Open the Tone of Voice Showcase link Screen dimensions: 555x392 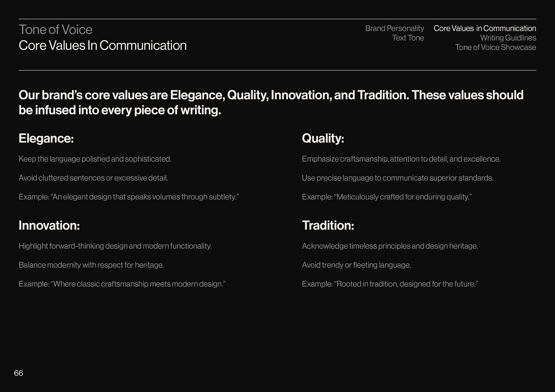(495, 47)
